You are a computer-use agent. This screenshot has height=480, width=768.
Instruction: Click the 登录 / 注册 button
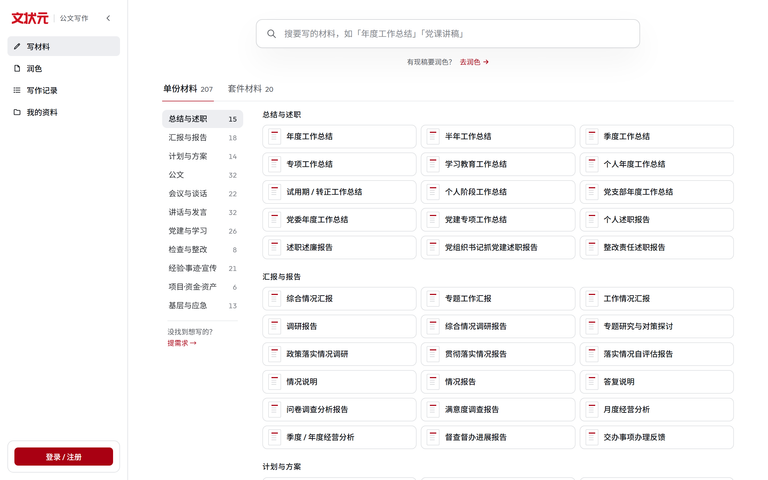(64, 456)
